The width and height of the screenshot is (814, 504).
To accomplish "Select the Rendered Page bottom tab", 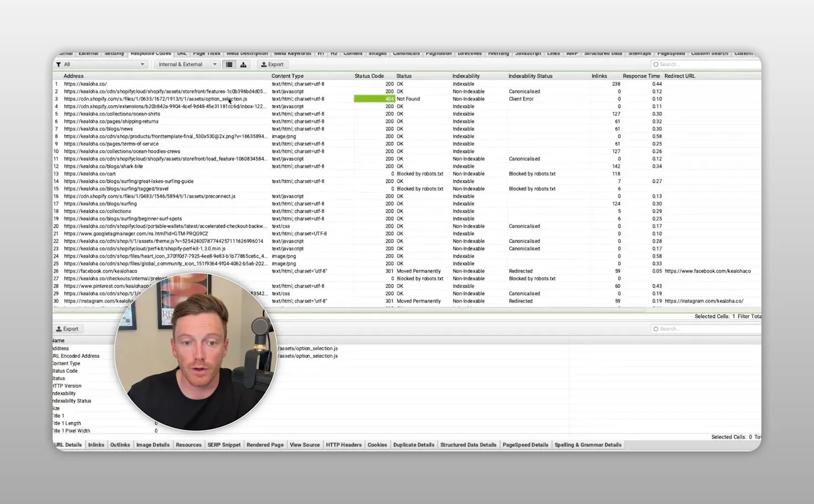I will [x=265, y=445].
